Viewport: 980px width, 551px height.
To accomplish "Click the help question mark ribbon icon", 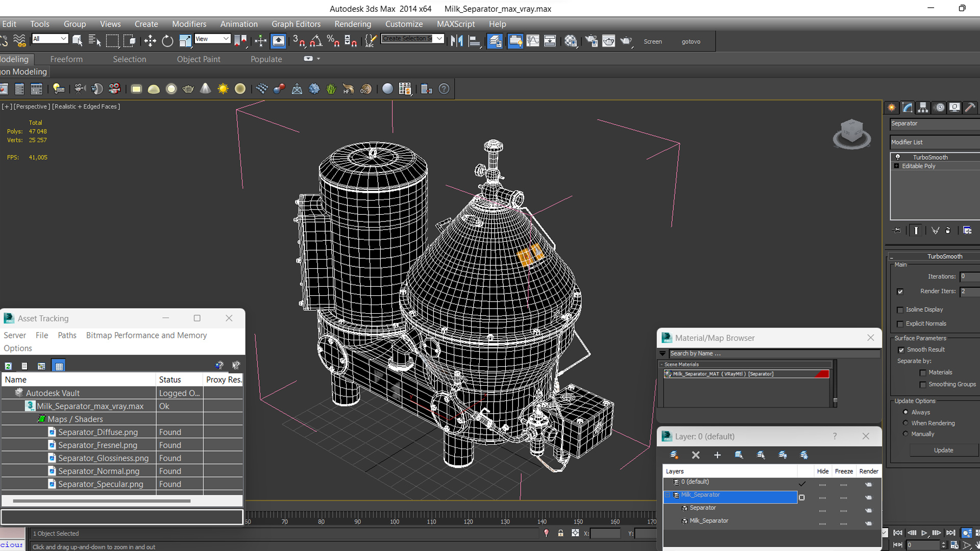I will [x=444, y=89].
